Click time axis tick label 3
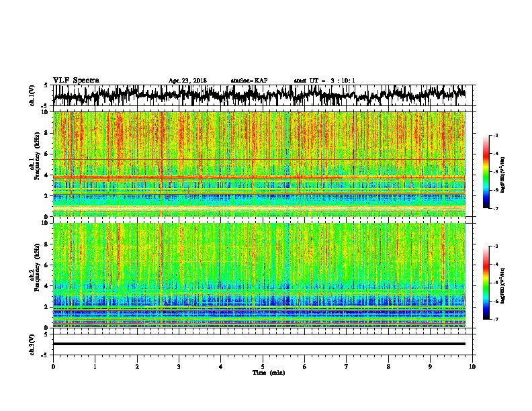This screenshot has height=411, width=532. (179, 367)
